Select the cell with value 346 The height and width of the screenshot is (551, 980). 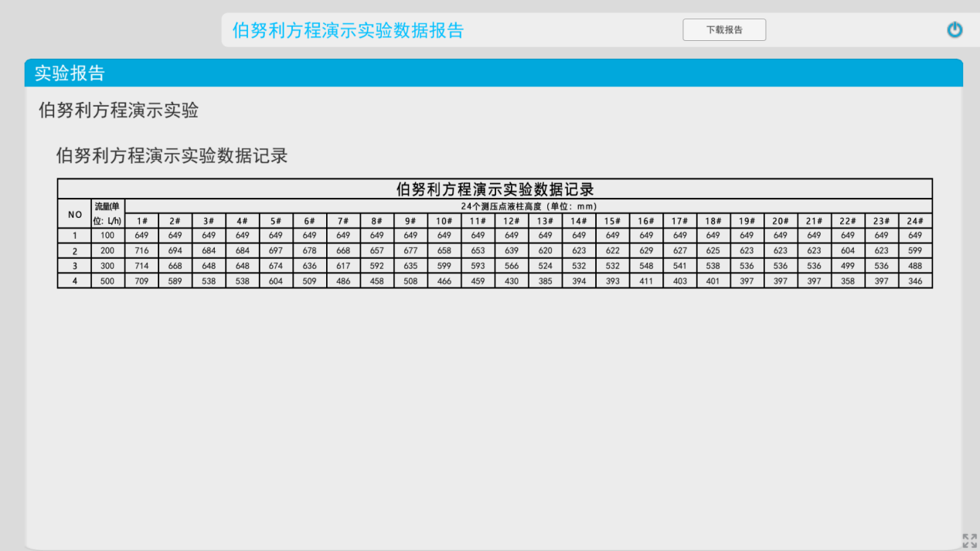[x=915, y=281]
